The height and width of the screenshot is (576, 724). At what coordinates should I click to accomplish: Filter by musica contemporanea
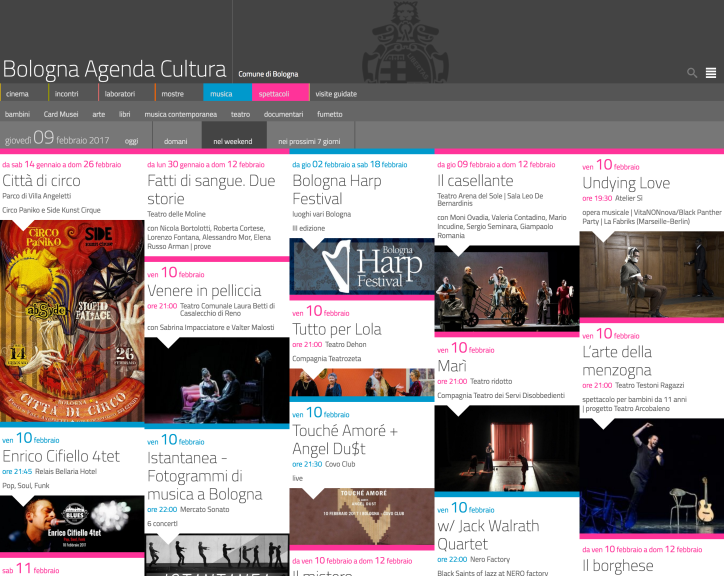[x=180, y=115]
